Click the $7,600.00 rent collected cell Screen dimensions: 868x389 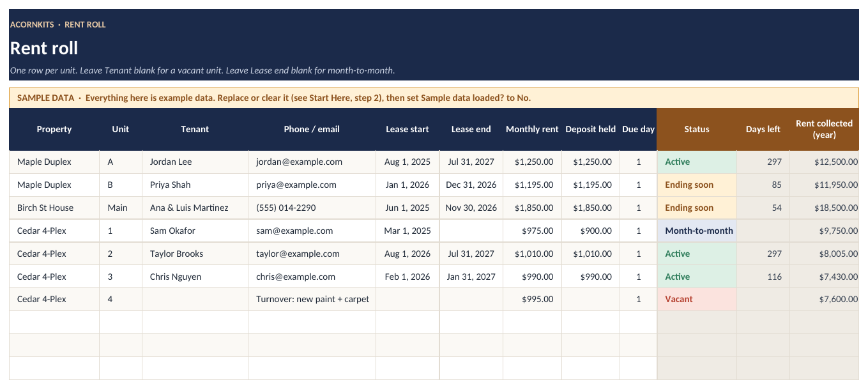tap(824, 299)
